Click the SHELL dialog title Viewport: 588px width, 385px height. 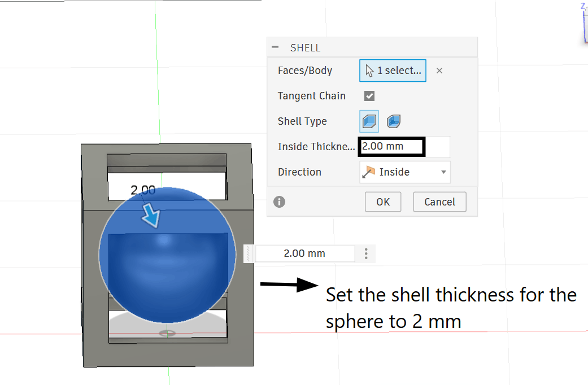[305, 48]
